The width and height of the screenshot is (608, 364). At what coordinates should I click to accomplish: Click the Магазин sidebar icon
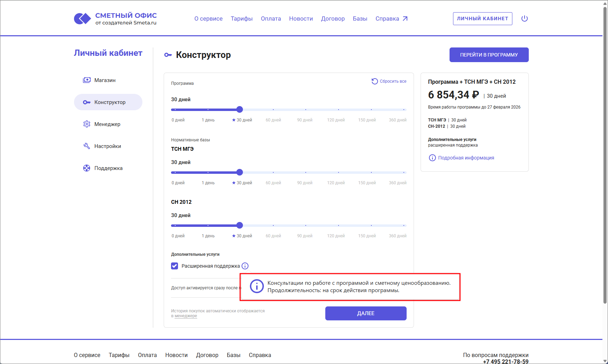[87, 80]
